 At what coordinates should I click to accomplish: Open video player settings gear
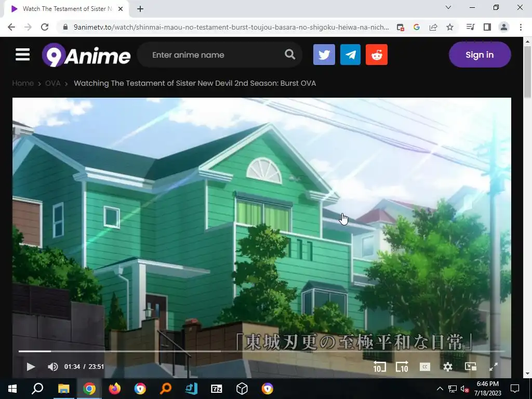(x=448, y=366)
